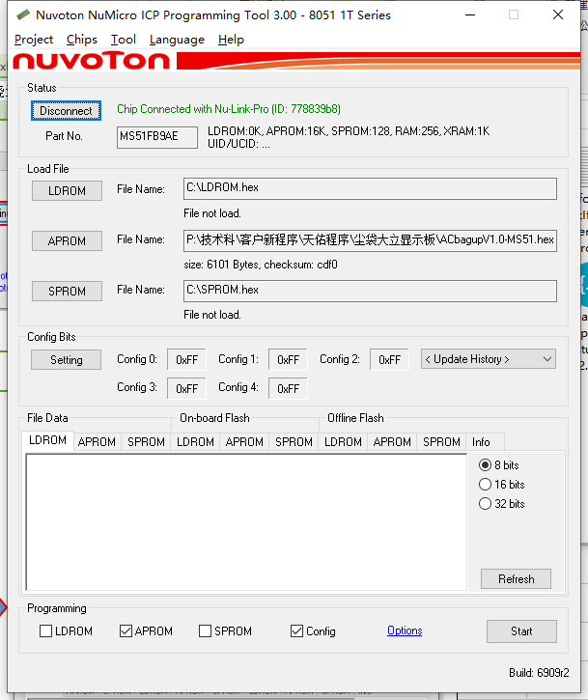588x700 pixels.
Task: Open the Project menu
Action: [x=34, y=40]
